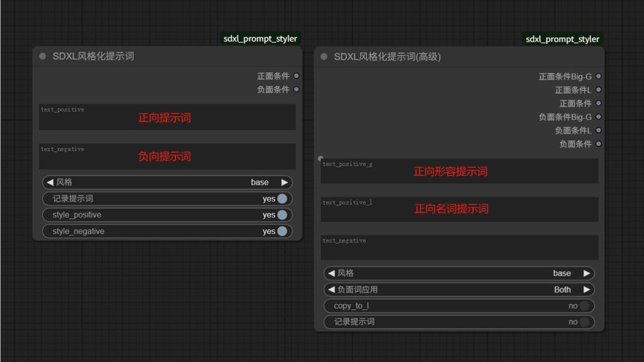Viewport: 644px width, 362px height.
Task: Previous 风格 option arrow on left node
Action: click(50, 182)
